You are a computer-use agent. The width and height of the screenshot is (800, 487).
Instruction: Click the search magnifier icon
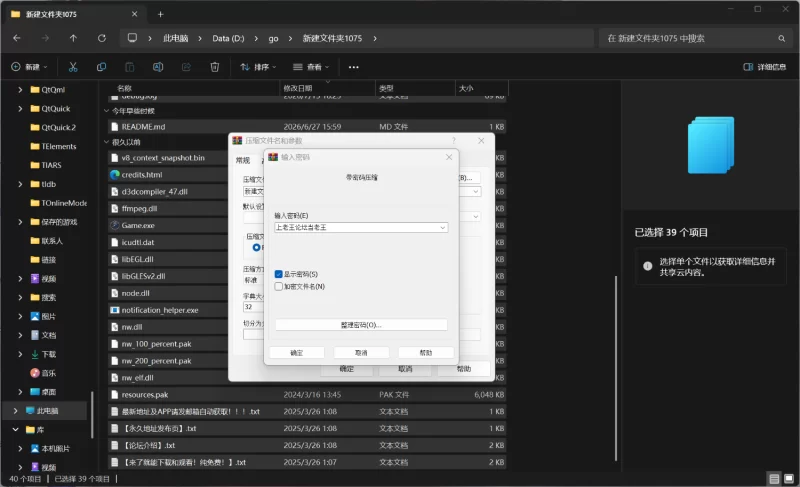point(781,38)
